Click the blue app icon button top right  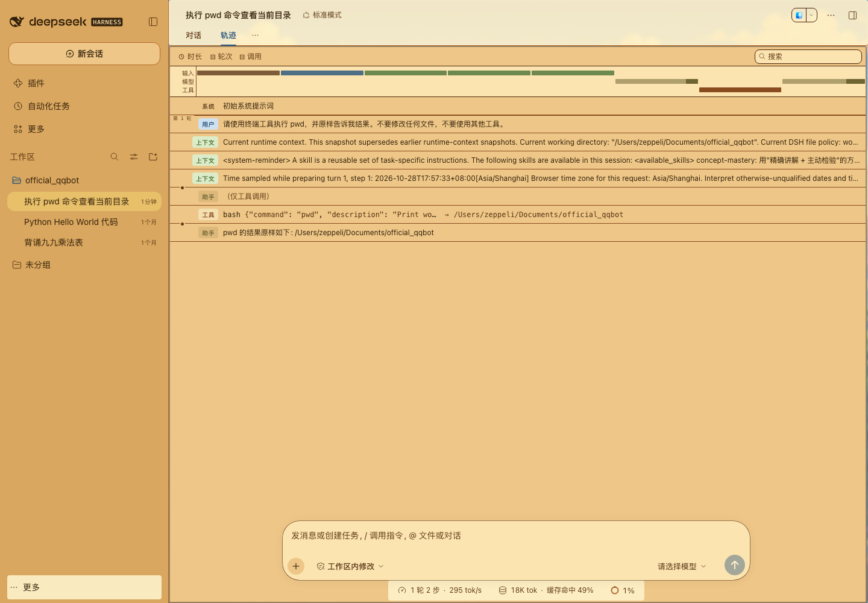[x=799, y=15]
